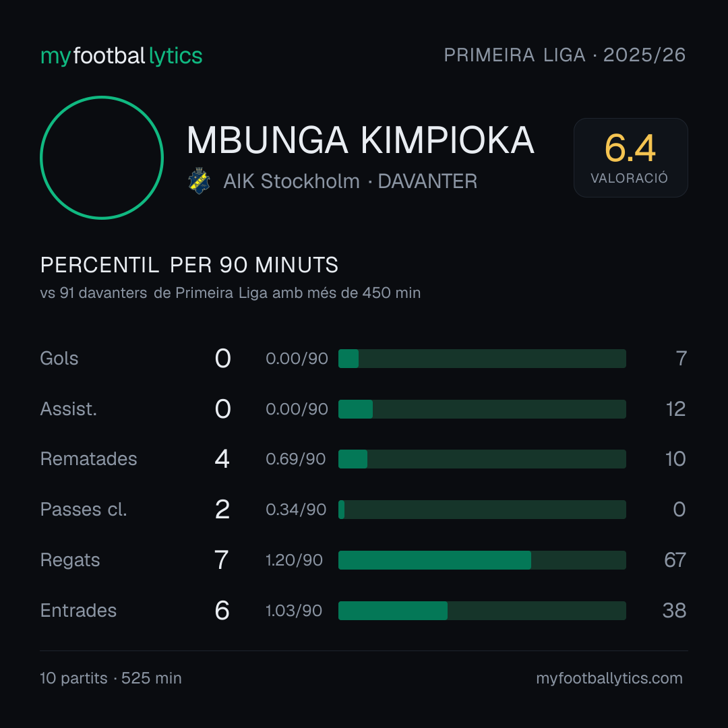Click the Regats percentile bar

(x=482, y=560)
